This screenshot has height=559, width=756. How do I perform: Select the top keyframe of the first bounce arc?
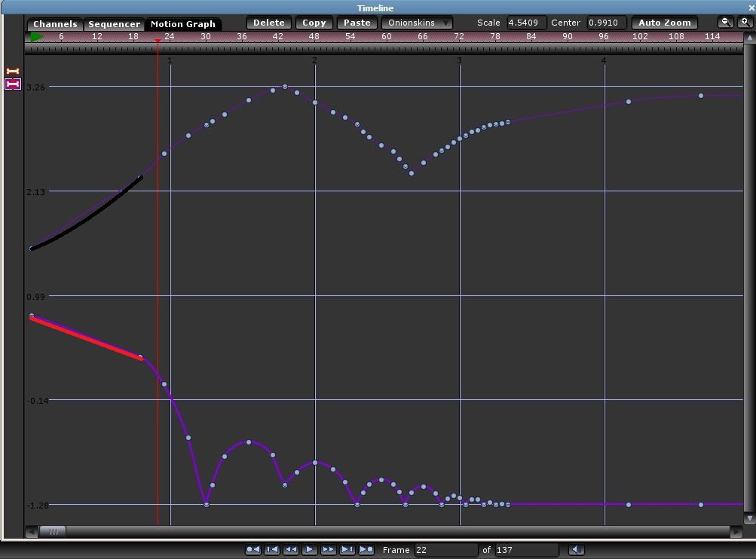[249, 442]
